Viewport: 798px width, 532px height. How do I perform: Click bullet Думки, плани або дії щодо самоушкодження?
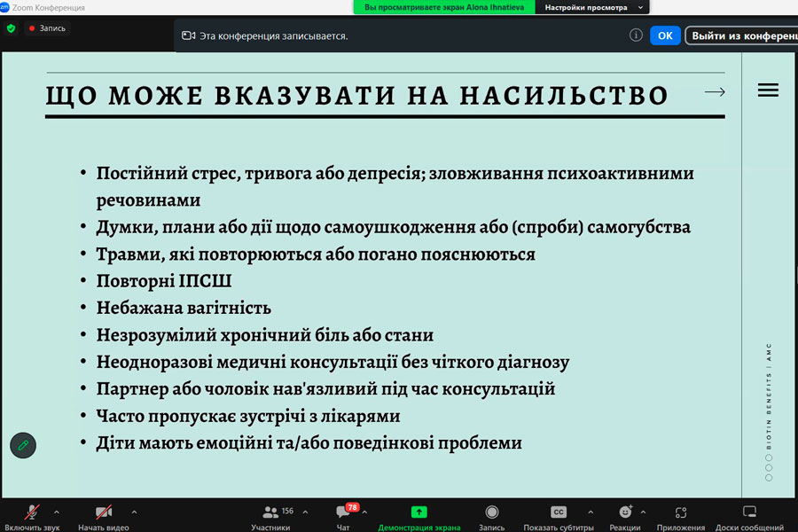(x=394, y=227)
